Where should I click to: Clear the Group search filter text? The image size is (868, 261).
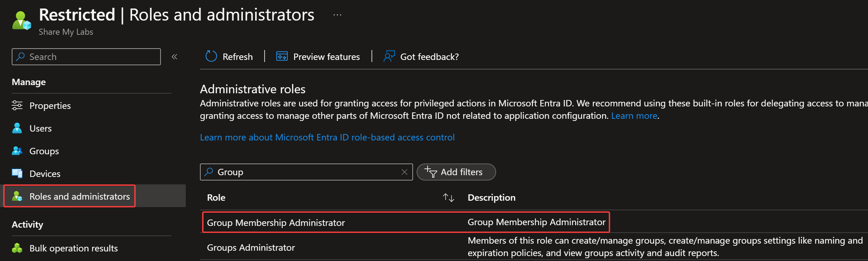[x=404, y=172]
